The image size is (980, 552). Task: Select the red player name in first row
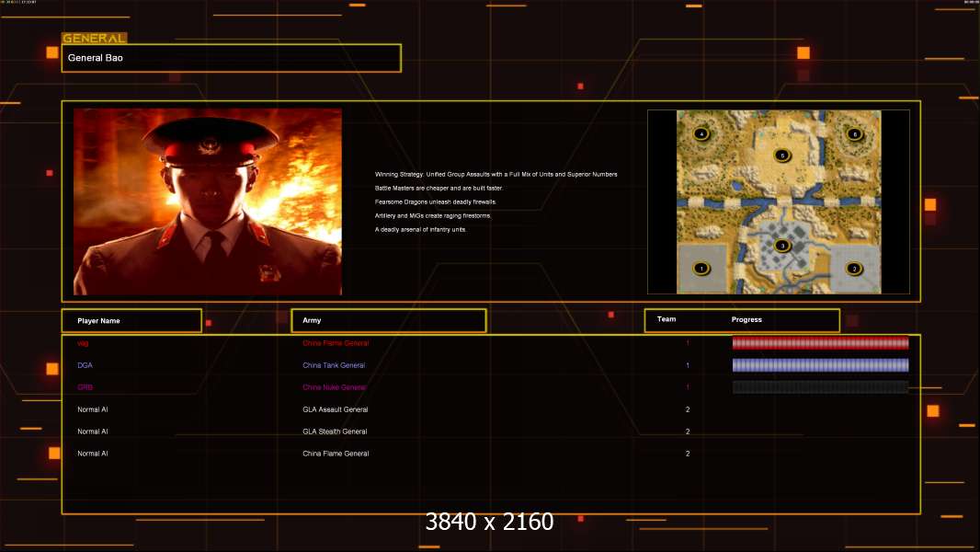coord(83,343)
